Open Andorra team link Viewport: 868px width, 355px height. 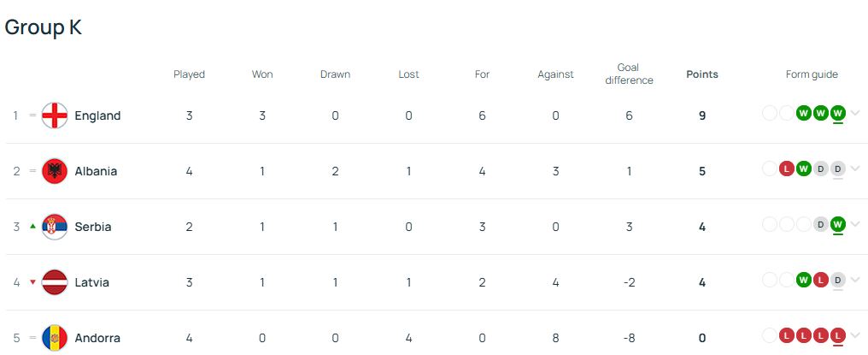coord(97,337)
